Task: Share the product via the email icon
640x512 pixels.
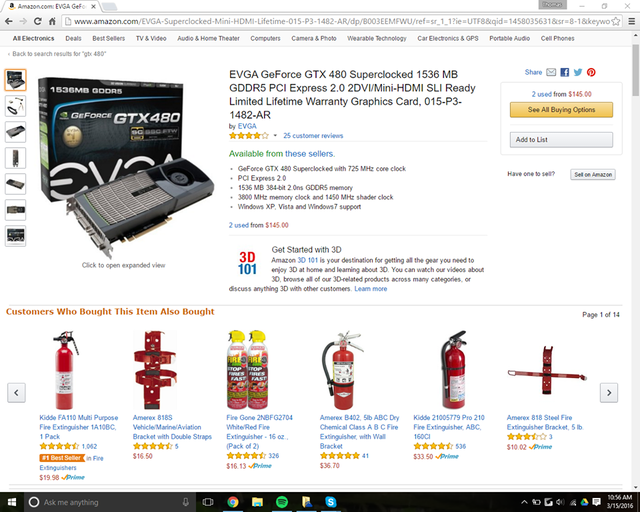Action: [x=551, y=72]
